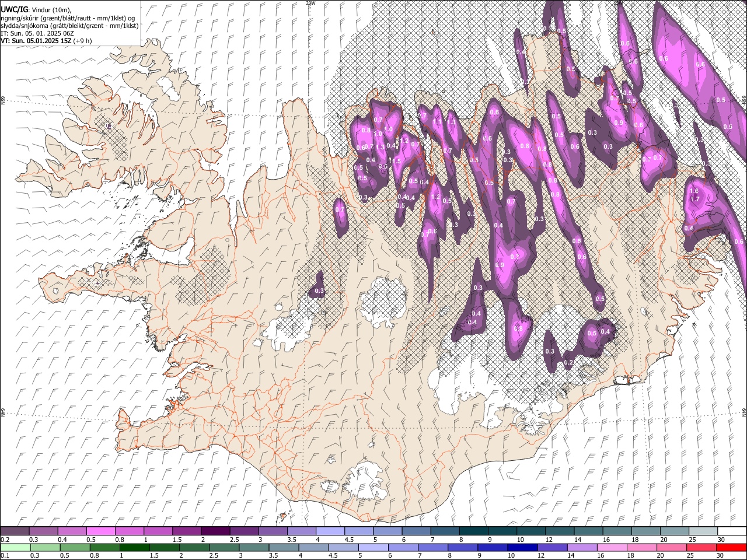Choose bright pink 0.5 swatch on snow scale
This screenshot has width=747, height=560.
[x=100, y=531]
